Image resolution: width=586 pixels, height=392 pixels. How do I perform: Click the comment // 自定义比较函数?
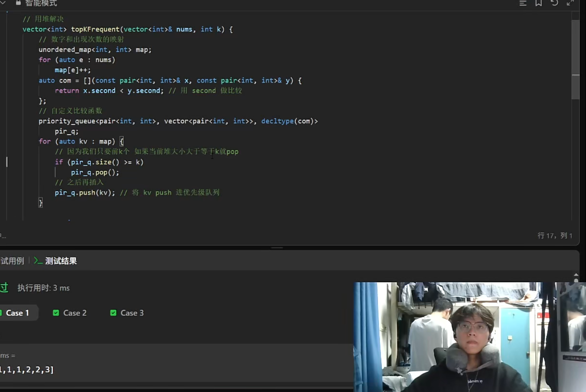pyautogui.click(x=70, y=111)
